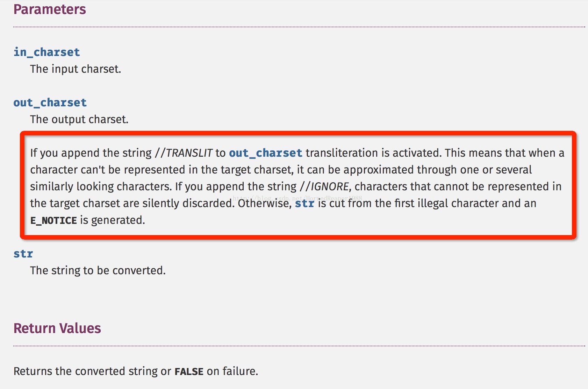Screen dimensions: 588x389
Task: Click "The string to be converted." text
Action: (98, 270)
